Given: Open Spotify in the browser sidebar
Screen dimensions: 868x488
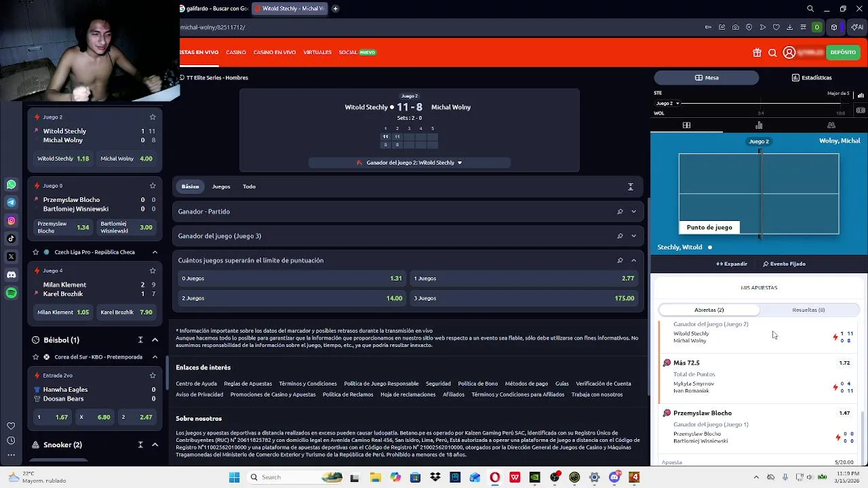Looking at the screenshot, I should [x=11, y=293].
